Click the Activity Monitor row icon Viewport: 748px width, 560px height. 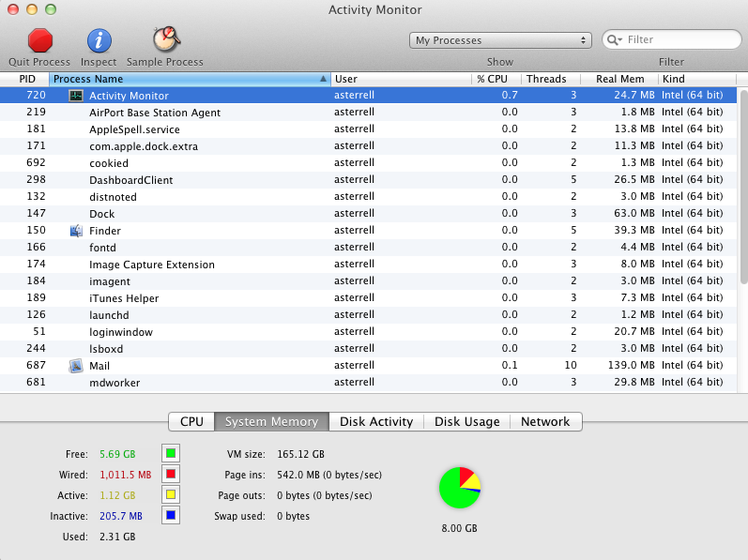tap(76, 96)
